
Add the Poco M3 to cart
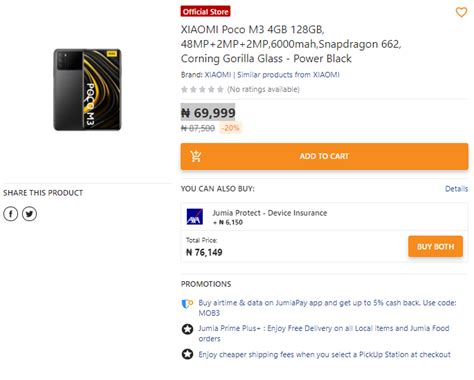(x=324, y=156)
